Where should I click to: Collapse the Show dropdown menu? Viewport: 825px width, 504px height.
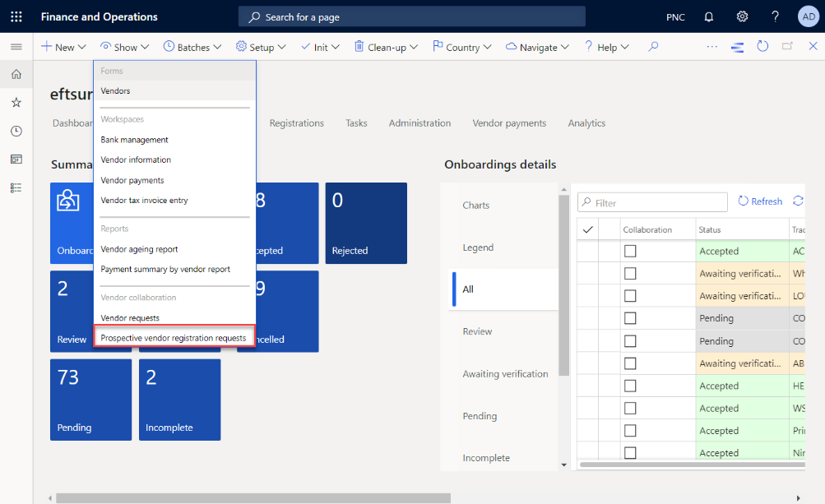click(125, 47)
